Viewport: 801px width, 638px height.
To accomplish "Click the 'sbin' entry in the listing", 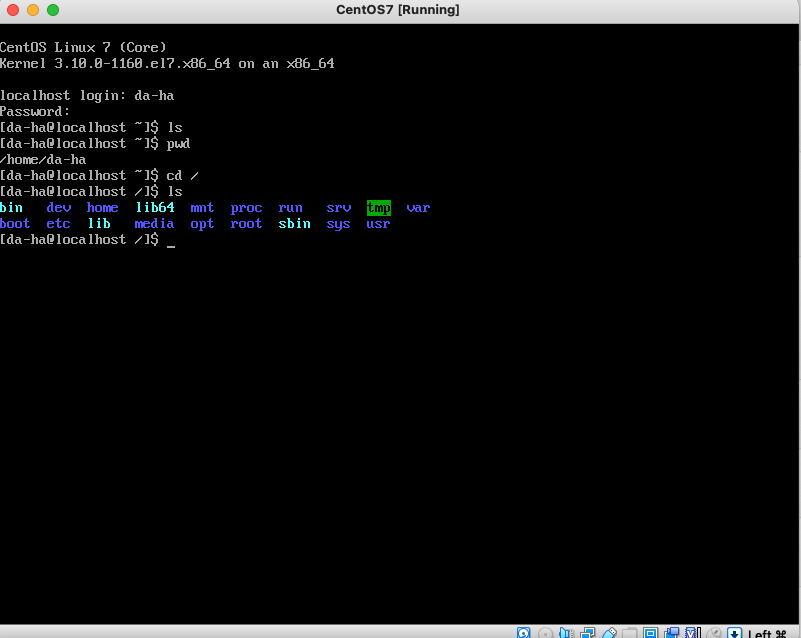I will click(294, 223).
